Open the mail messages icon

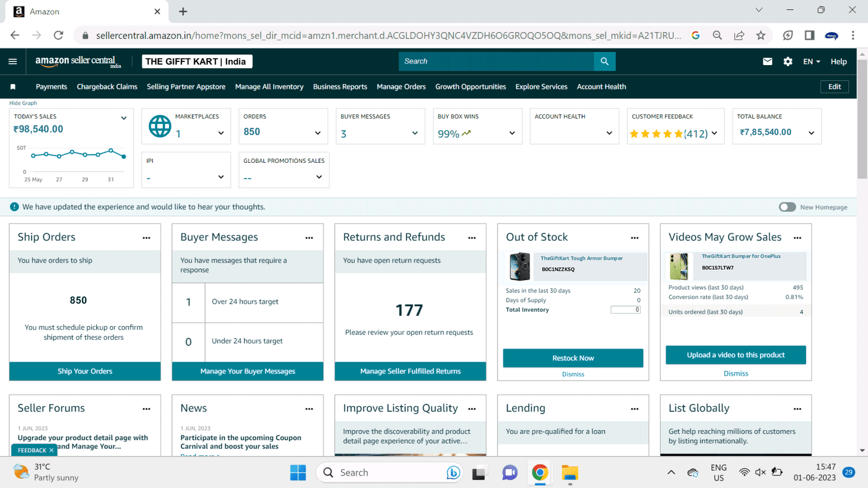click(767, 61)
